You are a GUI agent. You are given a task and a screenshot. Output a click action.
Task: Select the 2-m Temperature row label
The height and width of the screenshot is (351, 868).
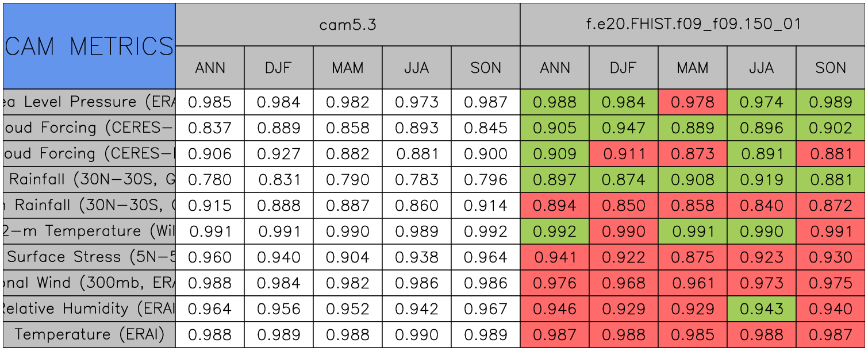pyautogui.click(x=89, y=232)
